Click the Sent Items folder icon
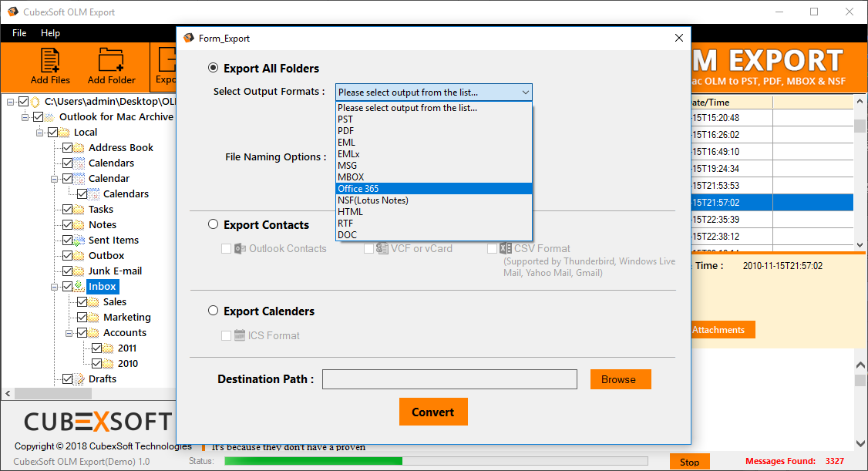This screenshot has height=471, width=868. (x=79, y=241)
